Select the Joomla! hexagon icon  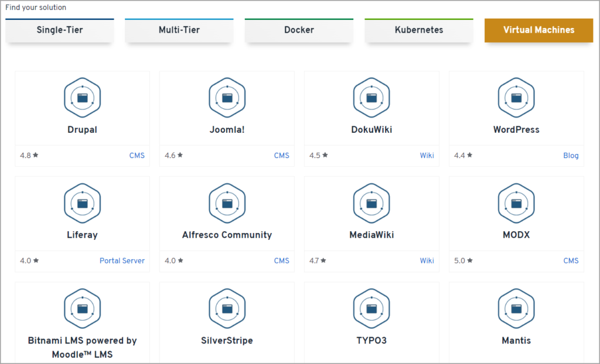pyautogui.click(x=227, y=97)
